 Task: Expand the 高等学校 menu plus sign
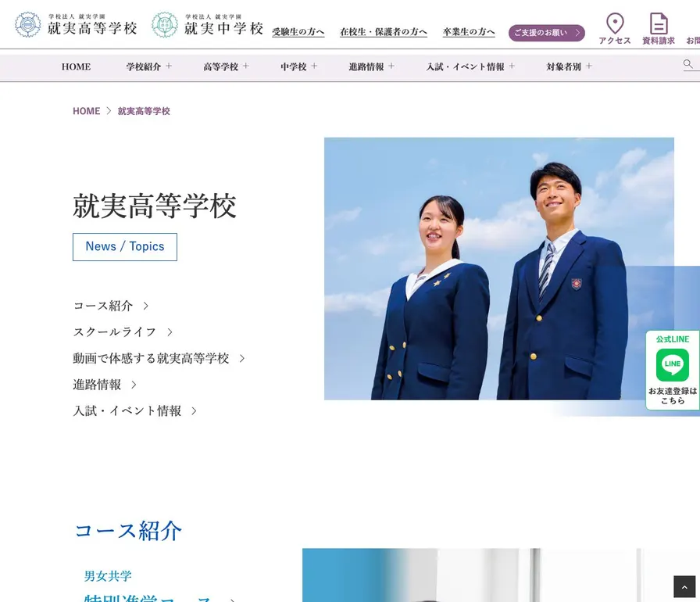(x=246, y=66)
